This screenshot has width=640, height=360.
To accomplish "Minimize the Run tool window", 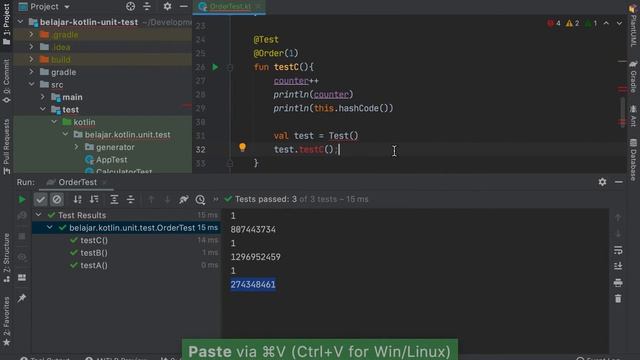I will 619,182.
